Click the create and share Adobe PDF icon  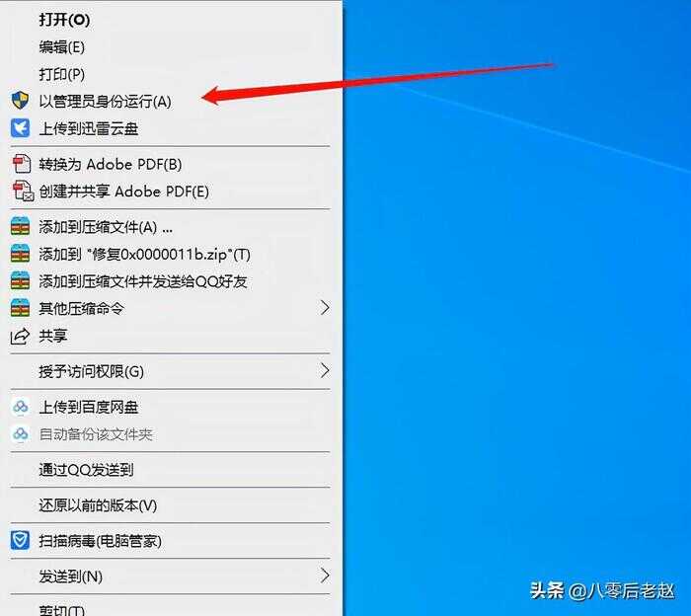pos(23,191)
